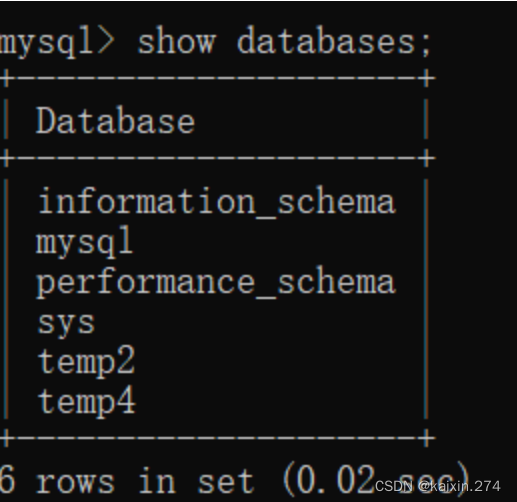Select the performance_schema row
This screenshot has width=517, height=502.
(216, 283)
